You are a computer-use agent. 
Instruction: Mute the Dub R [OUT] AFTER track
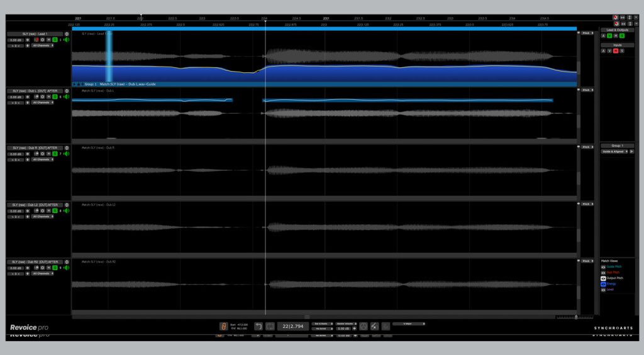(x=48, y=154)
